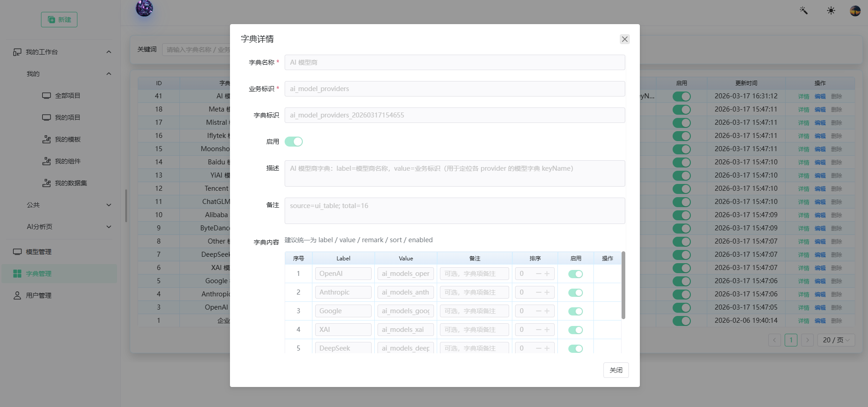Click the 字典标识 input field
The image size is (868, 407).
coord(455,115)
